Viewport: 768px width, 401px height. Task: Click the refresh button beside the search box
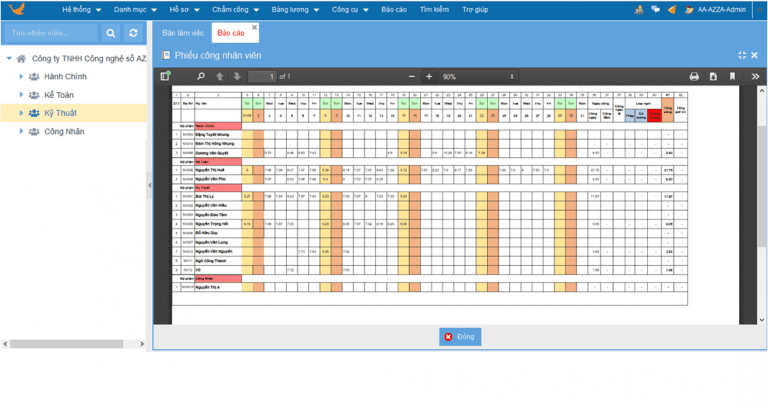(134, 34)
